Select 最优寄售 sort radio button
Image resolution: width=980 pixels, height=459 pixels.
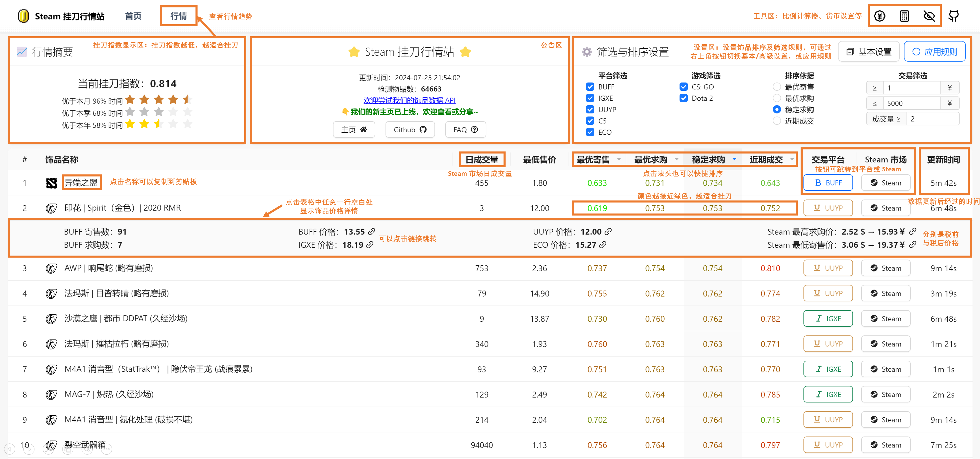(777, 87)
